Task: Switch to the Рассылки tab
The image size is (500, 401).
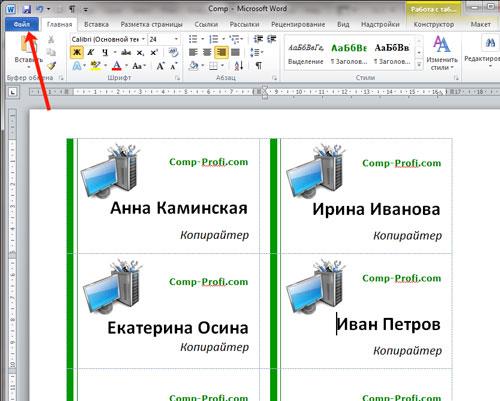Action: click(244, 24)
